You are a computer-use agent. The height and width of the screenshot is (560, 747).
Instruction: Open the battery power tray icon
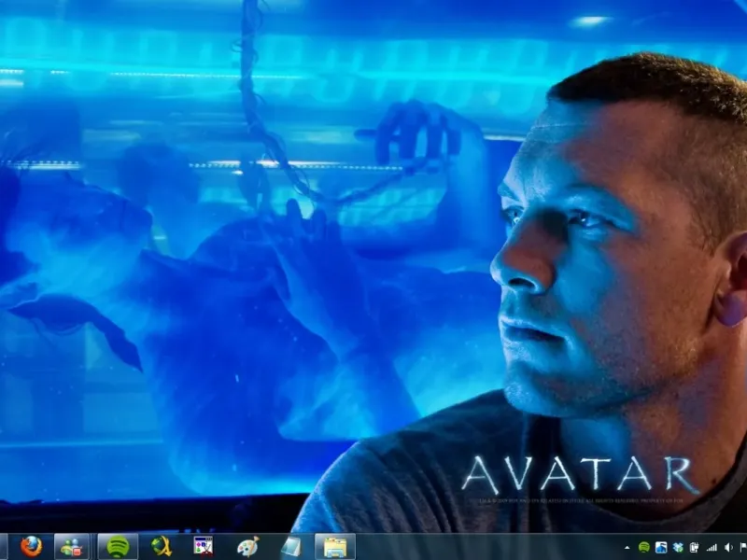[695, 548]
